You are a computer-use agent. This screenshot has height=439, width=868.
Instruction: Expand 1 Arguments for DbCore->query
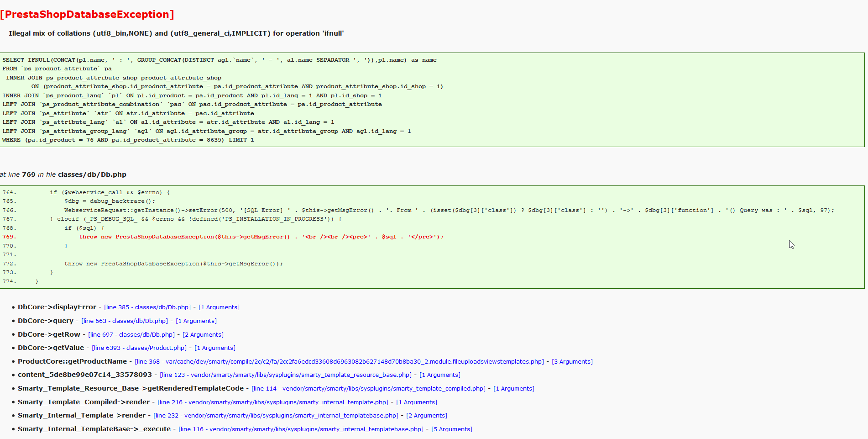click(x=196, y=321)
